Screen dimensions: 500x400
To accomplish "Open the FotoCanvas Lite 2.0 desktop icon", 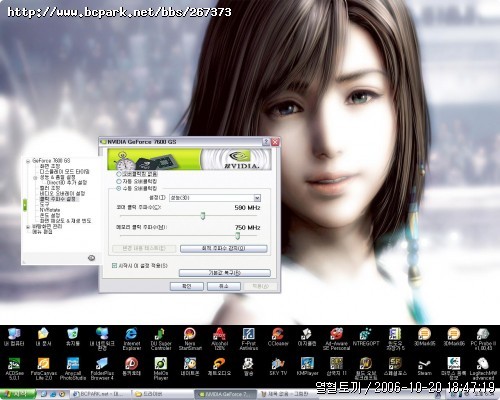I will 43,369.
